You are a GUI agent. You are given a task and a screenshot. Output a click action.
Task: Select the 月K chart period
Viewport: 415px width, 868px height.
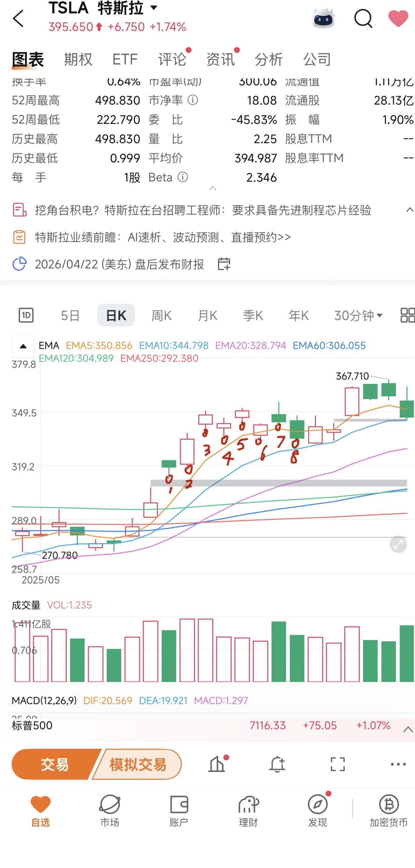tap(208, 315)
